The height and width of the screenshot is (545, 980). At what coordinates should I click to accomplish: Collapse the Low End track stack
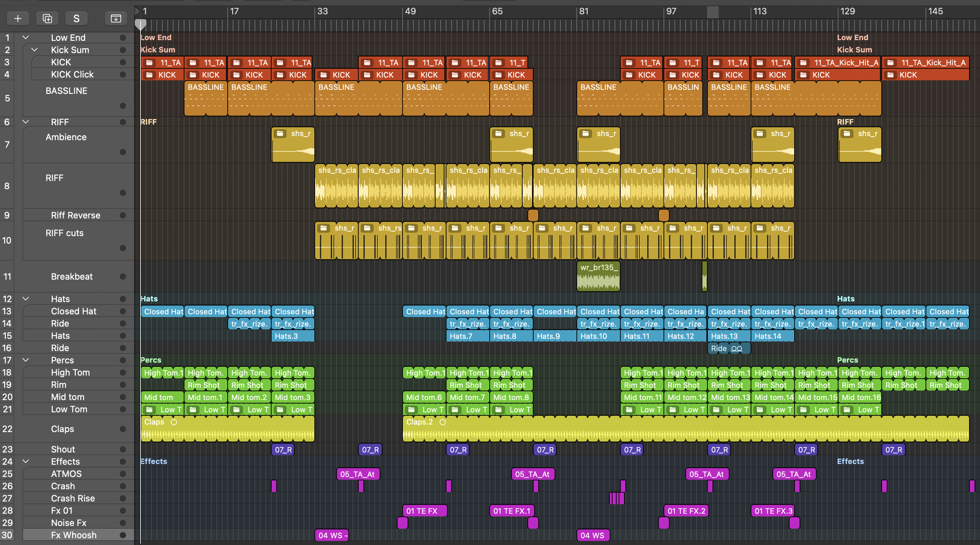pyautogui.click(x=26, y=37)
